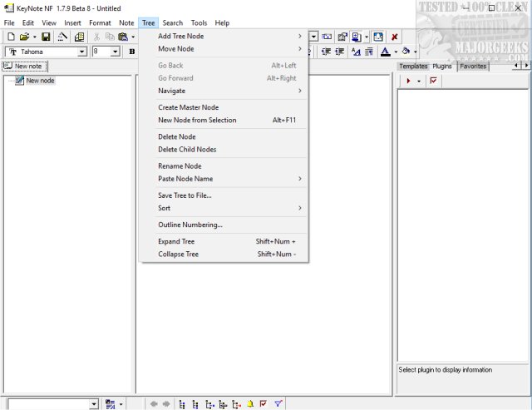
Task: Run plugin using red play arrow
Action: [x=408, y=81]
